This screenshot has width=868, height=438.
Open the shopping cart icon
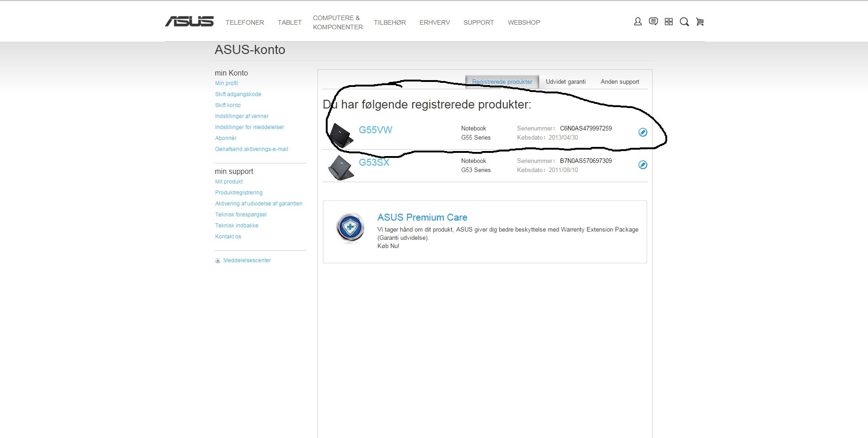700,22
